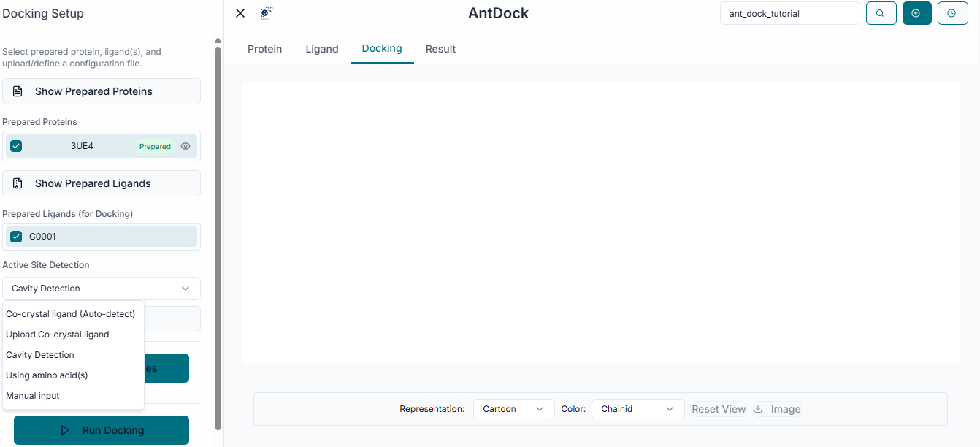The image size is (980, 447).
Task: Click the document icon beside Show Prepared Proteins
Action: pyautogui.click(x=18, y=91)
